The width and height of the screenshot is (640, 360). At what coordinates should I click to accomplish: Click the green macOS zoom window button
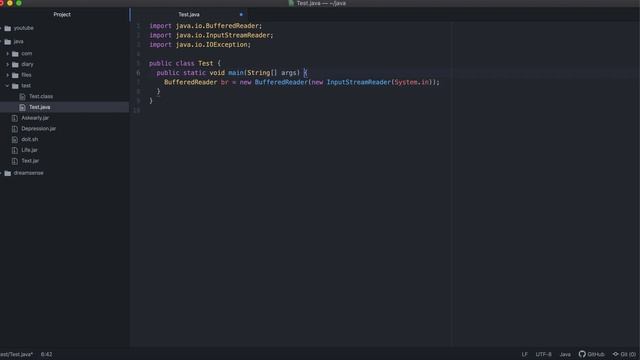coord(19,3)
